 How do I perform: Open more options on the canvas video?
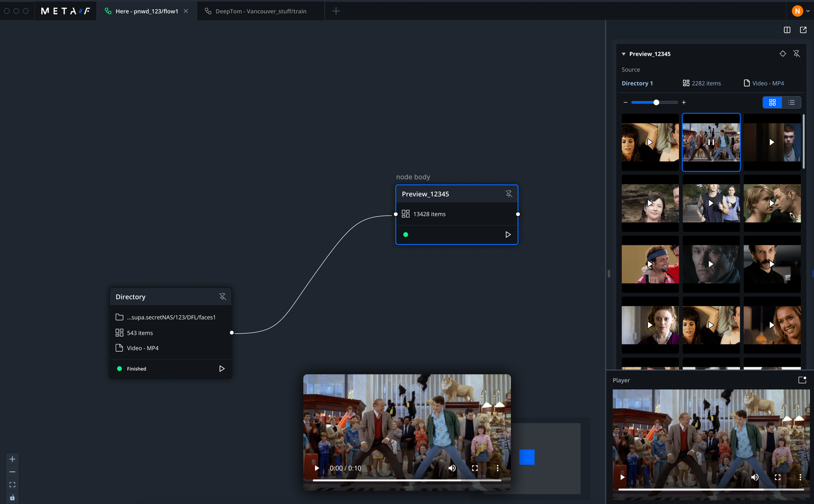[x=497, y=468]
